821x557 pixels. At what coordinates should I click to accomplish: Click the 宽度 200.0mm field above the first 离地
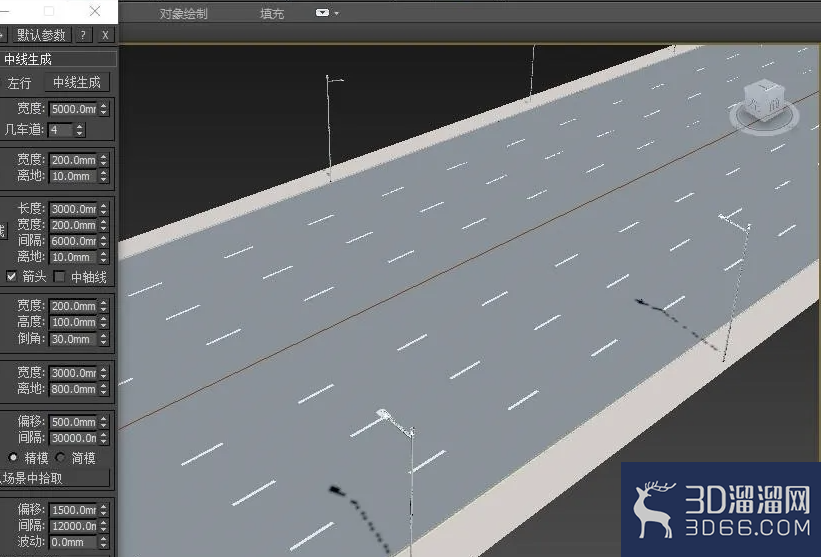coord(74,160)
